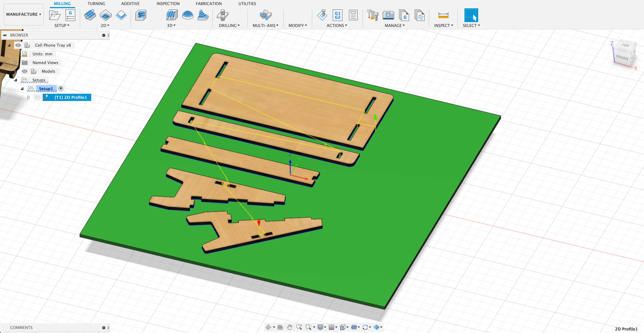This screenshot has height=333, width=644.
Task: Hide the Cell Phone Tray v8 component
Action: 18,45
